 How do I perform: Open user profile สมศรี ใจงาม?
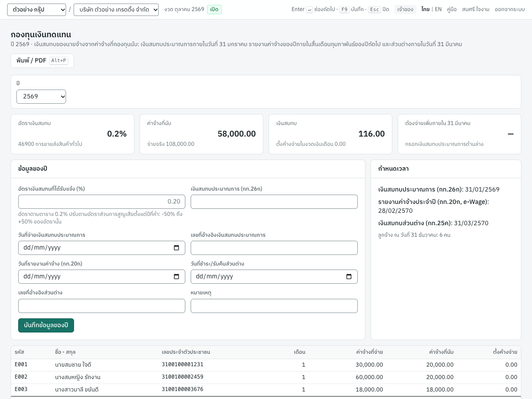pos(476,9)
